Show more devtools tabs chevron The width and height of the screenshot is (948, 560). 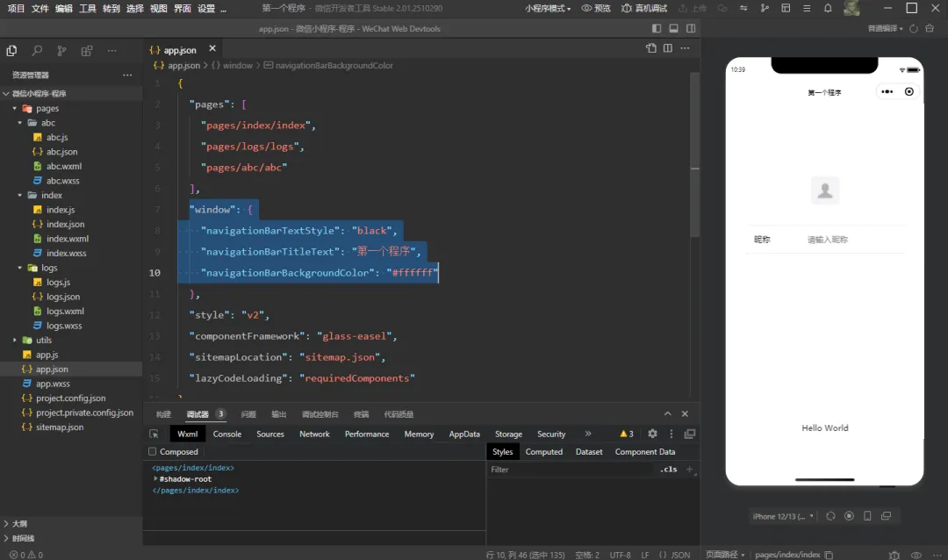pyautogui.click(x=587, y=434)
